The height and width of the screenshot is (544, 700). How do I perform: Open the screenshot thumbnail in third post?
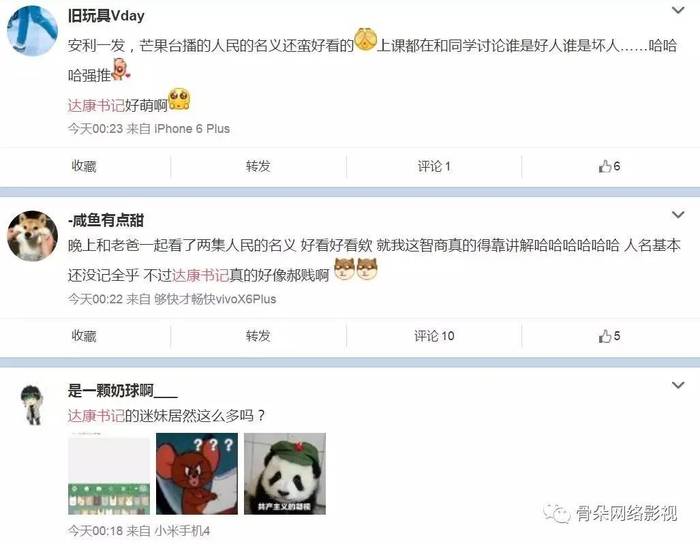coord(109,473)
